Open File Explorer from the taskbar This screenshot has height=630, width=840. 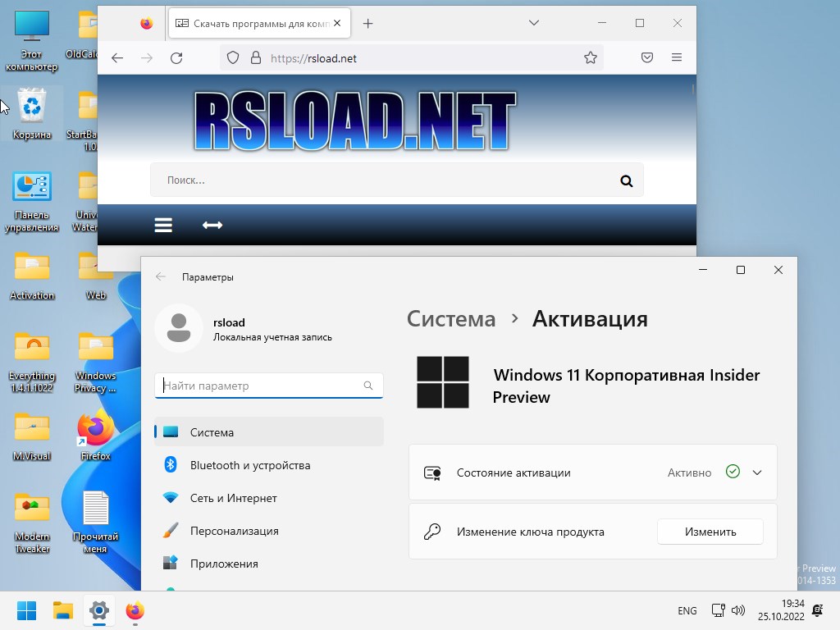(x=62, y=610)
